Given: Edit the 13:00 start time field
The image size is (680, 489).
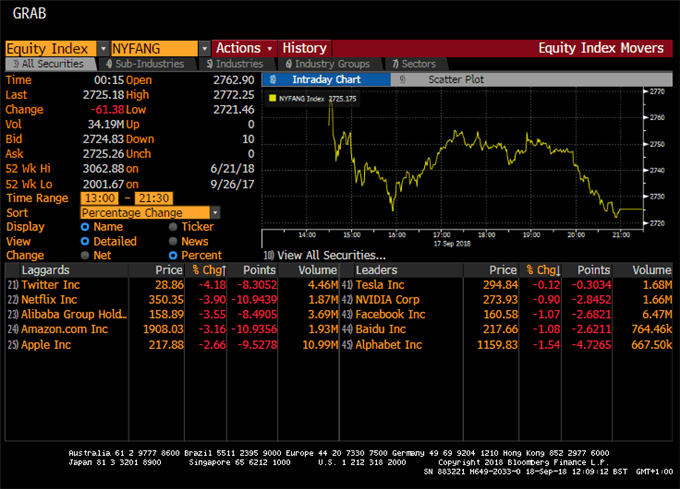Looking at the screenshot, I should coord(100,198).
